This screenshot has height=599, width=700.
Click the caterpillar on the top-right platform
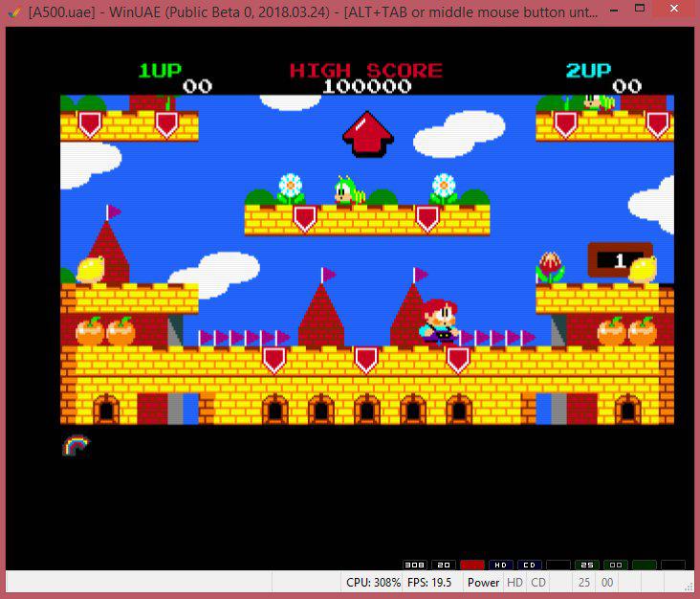tap(599, 102)
